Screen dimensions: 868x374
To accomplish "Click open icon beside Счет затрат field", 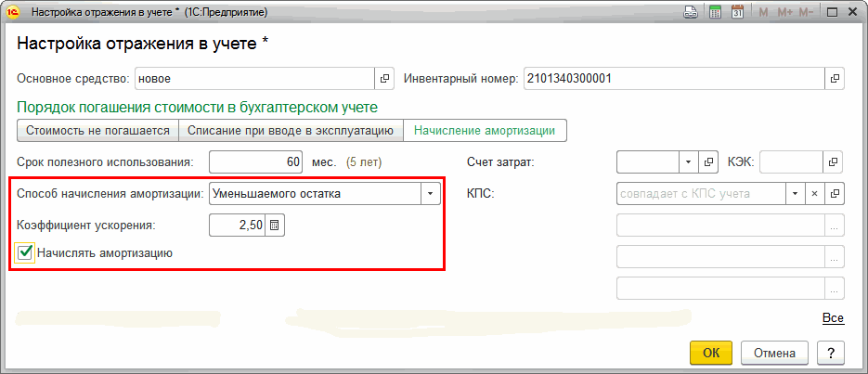I will coord(709,161).
